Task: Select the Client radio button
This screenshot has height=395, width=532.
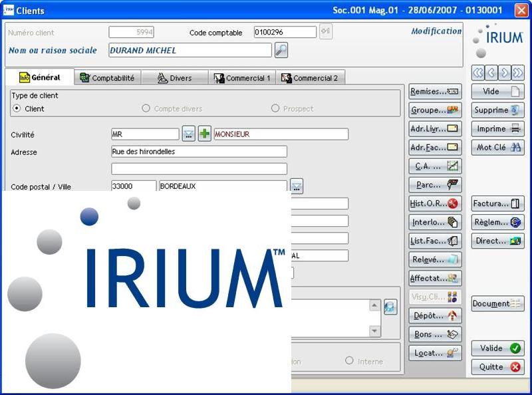Action: (16, 108)
